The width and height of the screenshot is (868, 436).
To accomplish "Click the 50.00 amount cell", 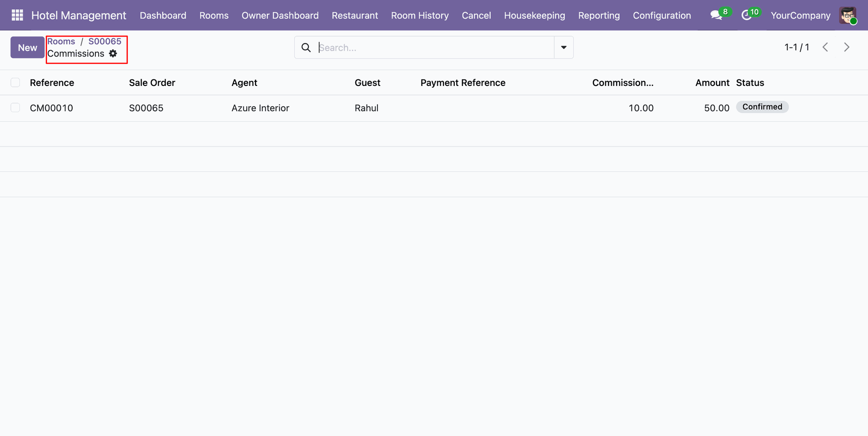I will tap(717, 108).
